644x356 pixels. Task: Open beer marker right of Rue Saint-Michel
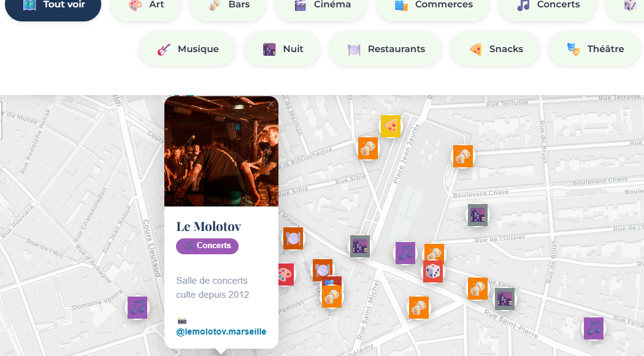(418, 308)
